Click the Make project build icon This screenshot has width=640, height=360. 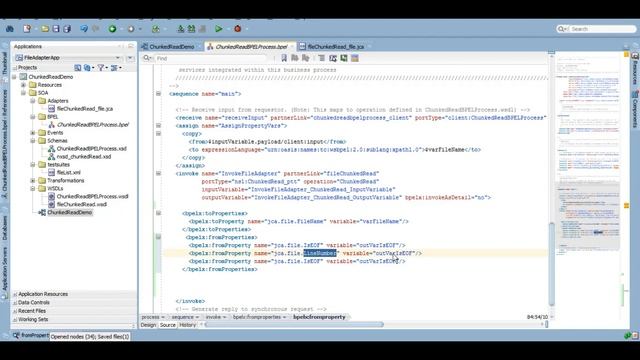click(181, 29)
